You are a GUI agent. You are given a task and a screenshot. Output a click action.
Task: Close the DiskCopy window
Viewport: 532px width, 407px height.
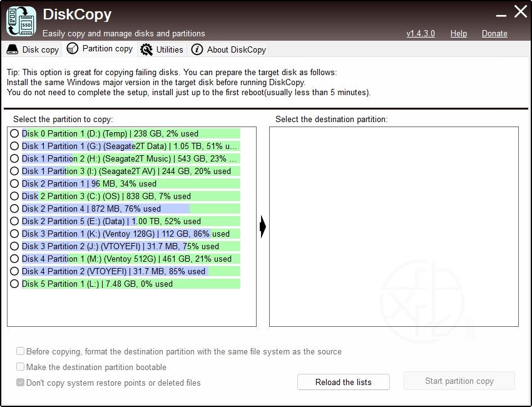click(x=520, y=11)
